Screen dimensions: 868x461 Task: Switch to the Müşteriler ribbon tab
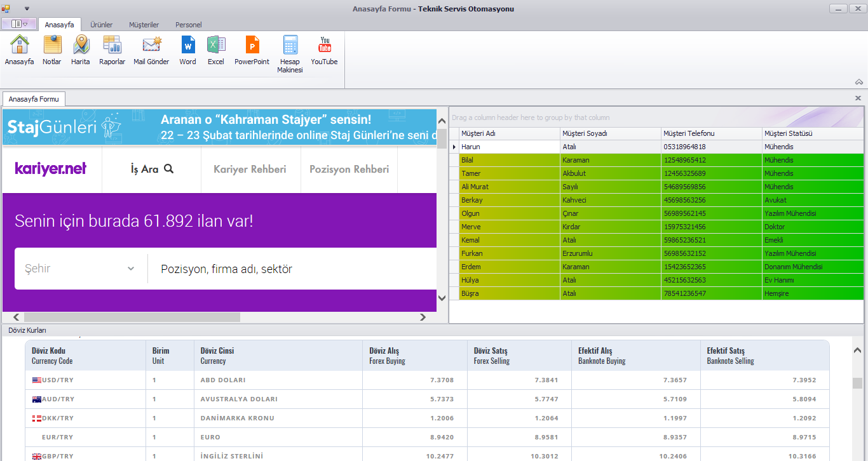[x=144, y=25]
